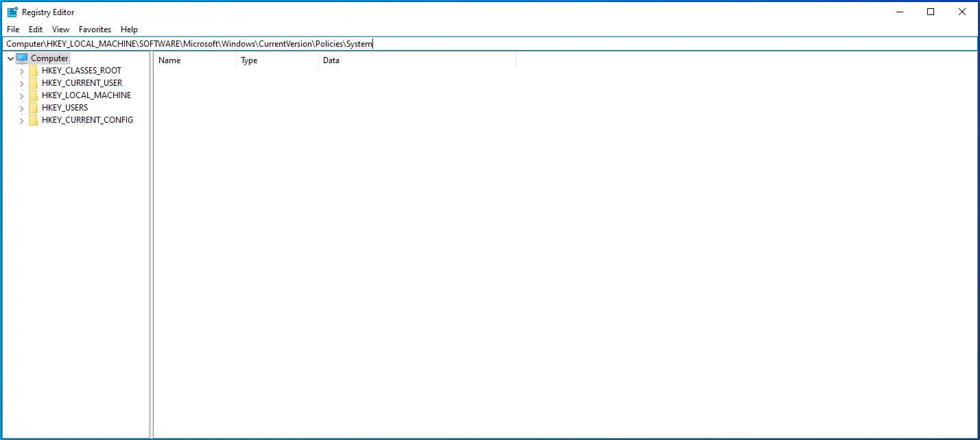
Task: Maximize the Registry Editor window
Action: [x=931, y=12]
